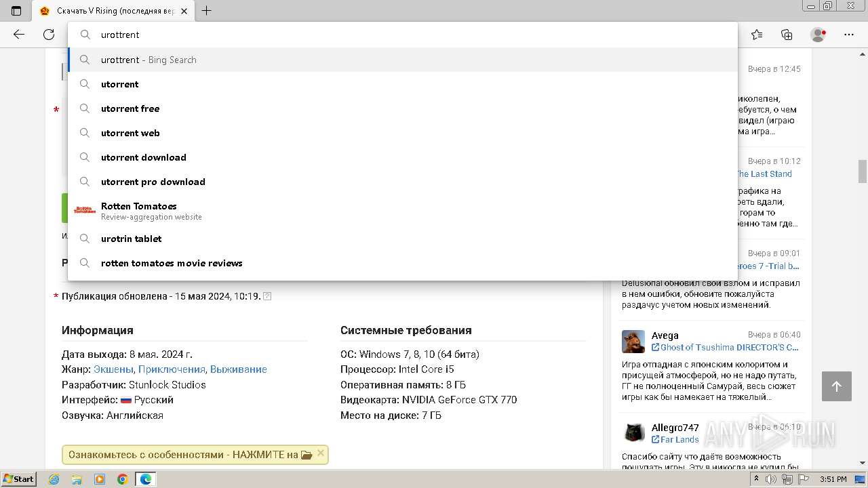Close the yellow features notice
Viewport: 868px width, 488px height.
click(x=321, y=453)
